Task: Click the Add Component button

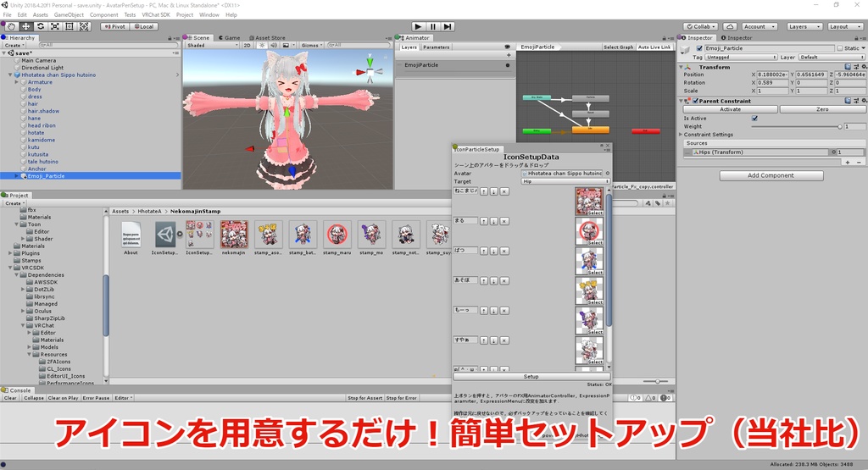Action: (x=771, y=175)
